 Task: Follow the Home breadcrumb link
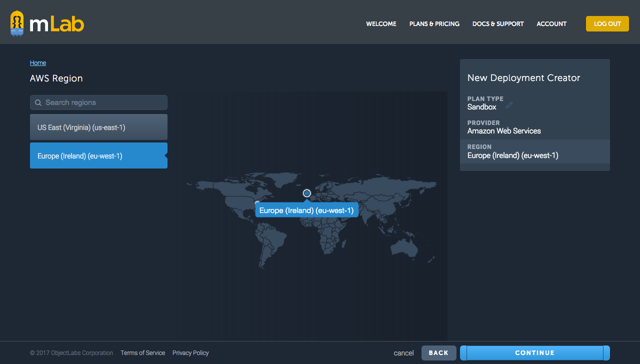tap(38, 63)
